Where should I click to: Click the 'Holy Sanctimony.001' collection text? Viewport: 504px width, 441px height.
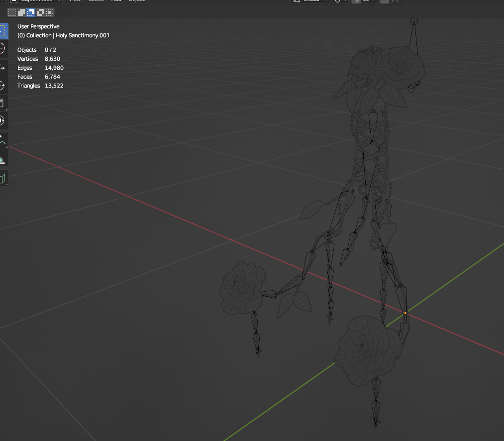(x=83, y=35)
